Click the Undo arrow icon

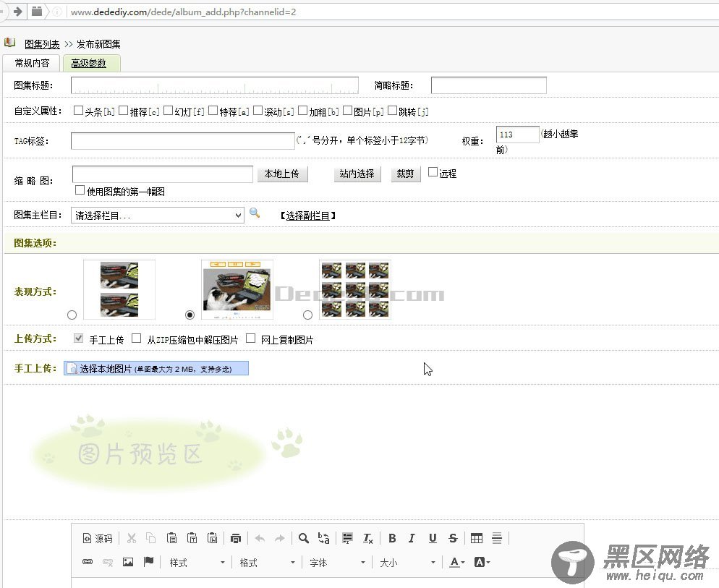point(260,539)
